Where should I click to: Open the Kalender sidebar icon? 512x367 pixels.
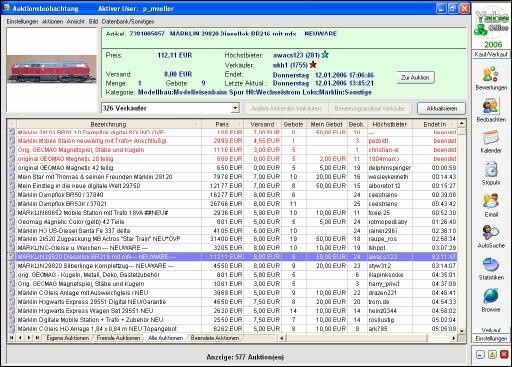click(x=491, y=138)
